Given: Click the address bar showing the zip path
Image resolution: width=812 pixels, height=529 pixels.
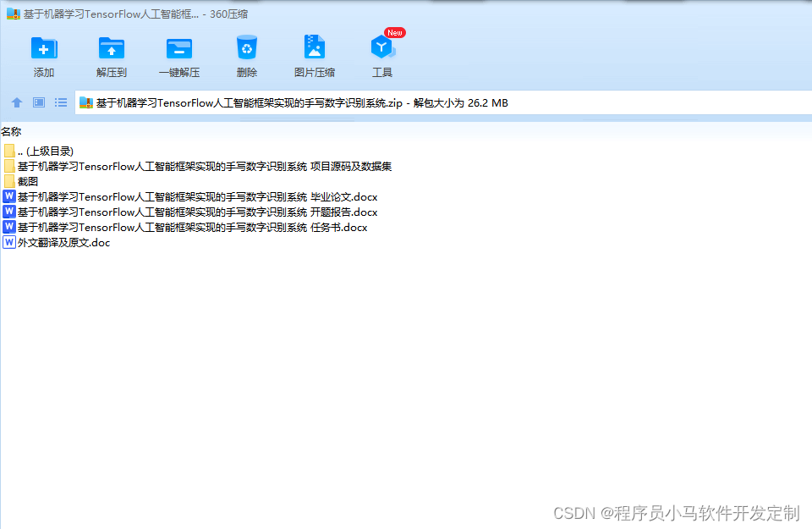Looking at the screenshot, I should [443, 102].
